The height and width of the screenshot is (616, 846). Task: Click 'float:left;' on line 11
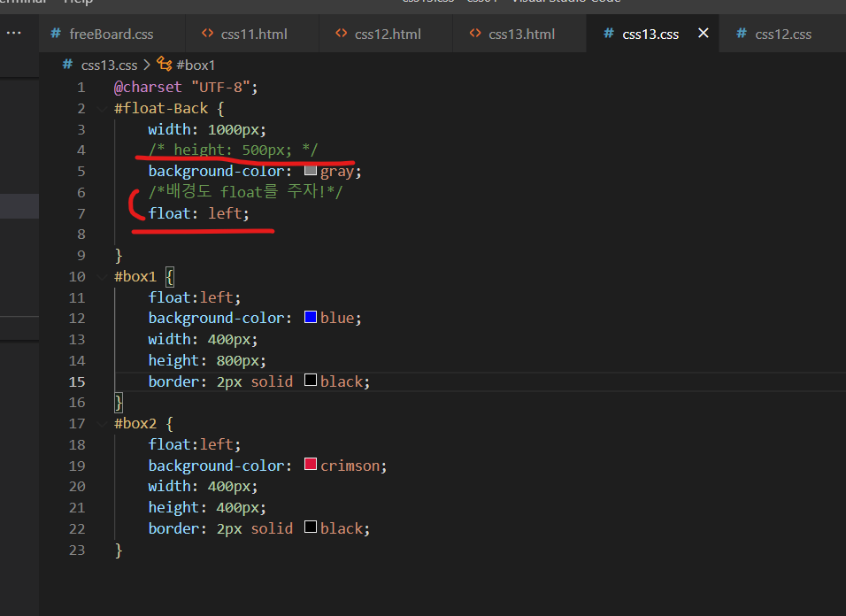click(x=195, y=297)
